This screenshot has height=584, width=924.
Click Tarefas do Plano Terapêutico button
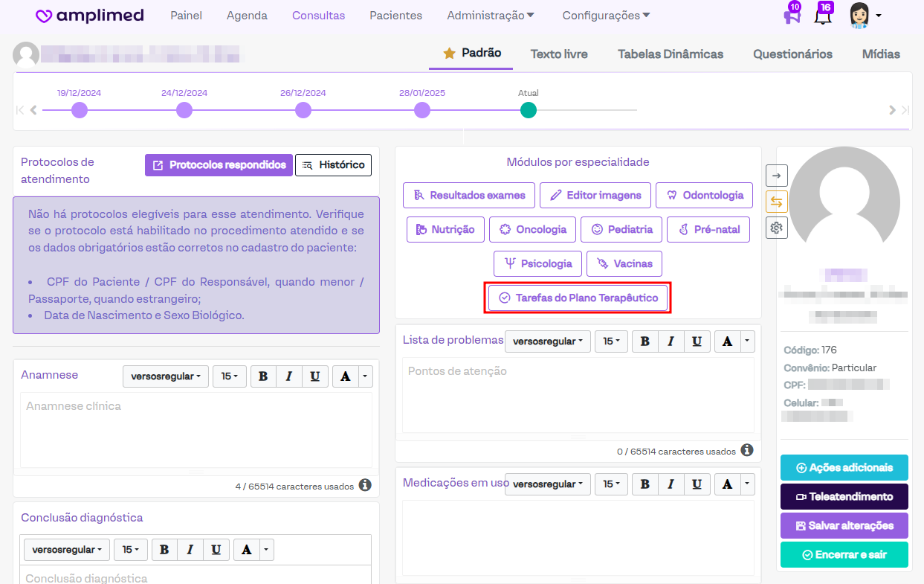578,298
